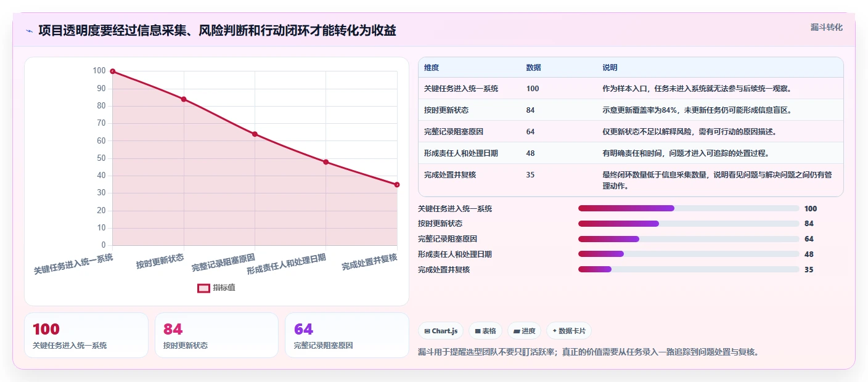Click the x-axis label 形成责任人和处理日期 on the chart
Viewport: 868px width, 382px height.
pos(286,264)
